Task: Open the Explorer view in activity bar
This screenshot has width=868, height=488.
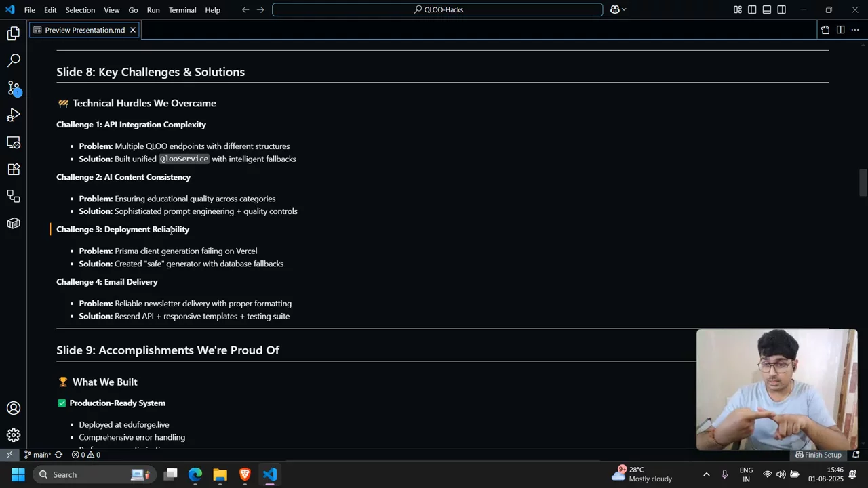Action: point(14,33)
